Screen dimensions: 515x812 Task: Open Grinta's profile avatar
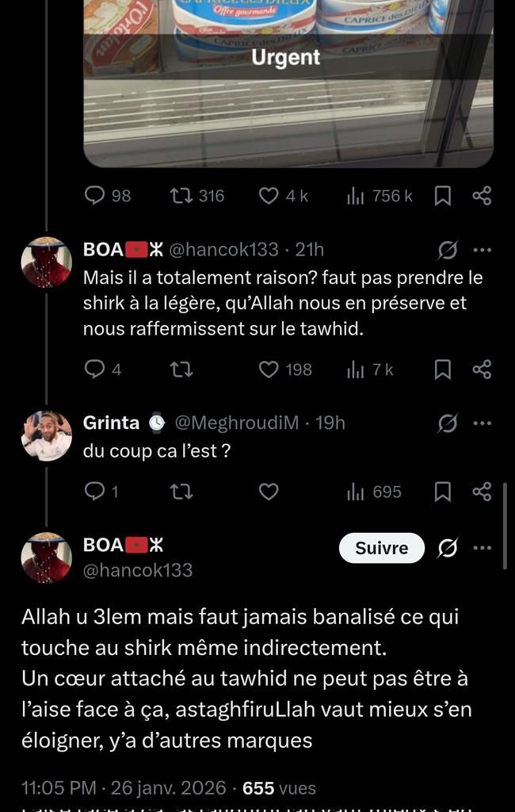(46, 436)
